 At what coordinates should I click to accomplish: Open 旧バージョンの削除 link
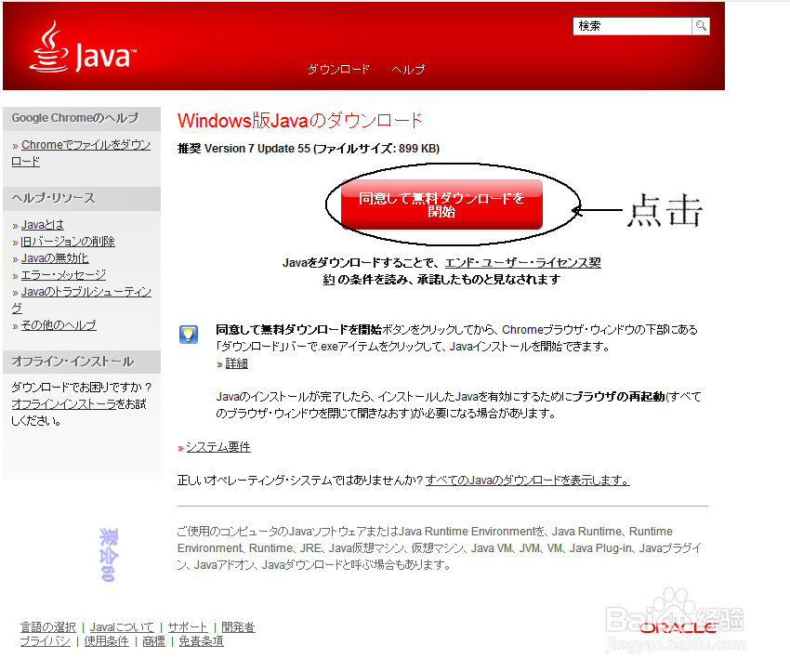(x=68, y=242)
